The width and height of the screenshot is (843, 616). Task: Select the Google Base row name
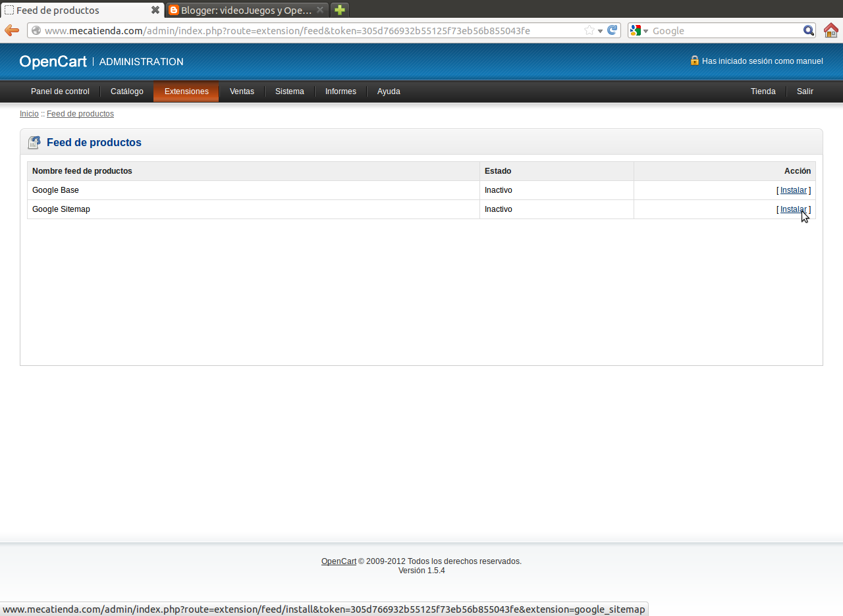point(55,190)
